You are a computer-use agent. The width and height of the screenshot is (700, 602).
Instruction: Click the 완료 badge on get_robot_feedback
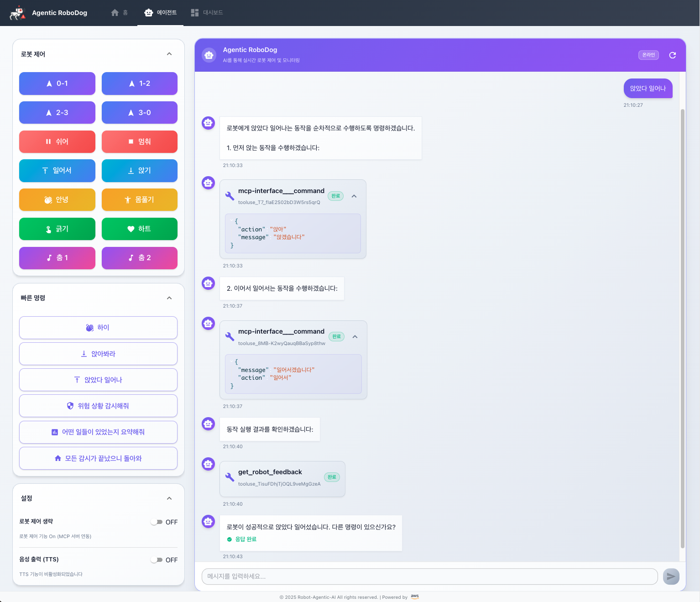point(332,477)
